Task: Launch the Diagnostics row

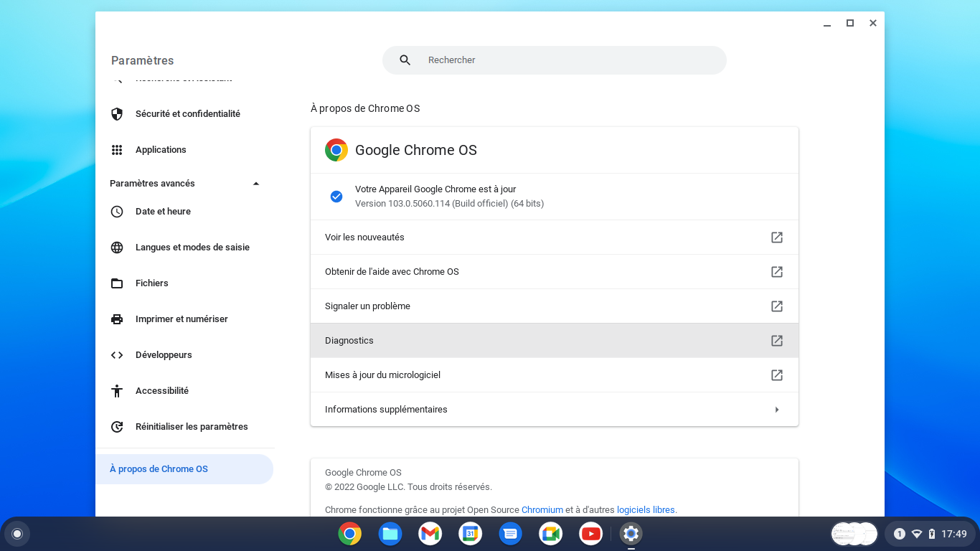Action: [x=555, y=341]
